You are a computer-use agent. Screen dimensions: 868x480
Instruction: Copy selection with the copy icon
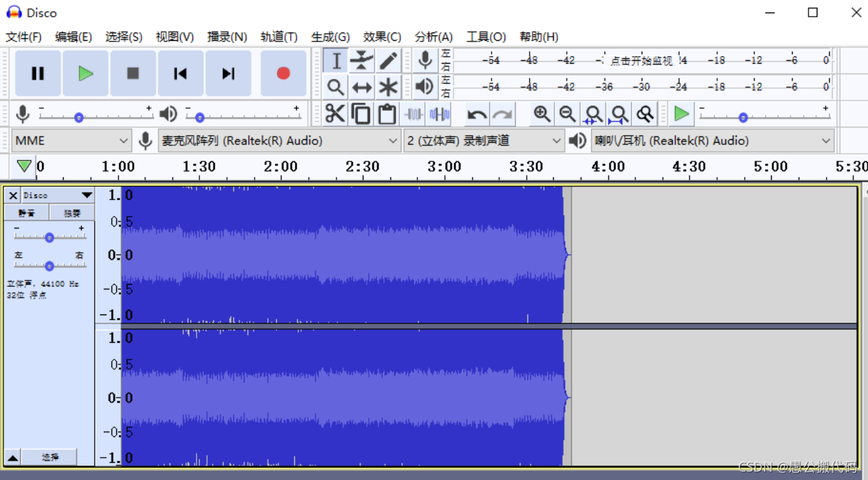(x=361, y=114)
